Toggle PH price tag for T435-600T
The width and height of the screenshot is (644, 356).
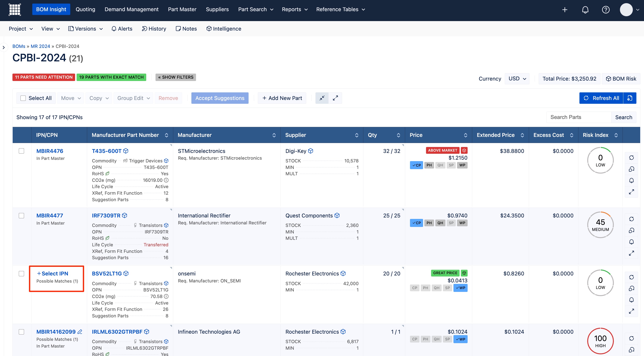coord(429,165)
